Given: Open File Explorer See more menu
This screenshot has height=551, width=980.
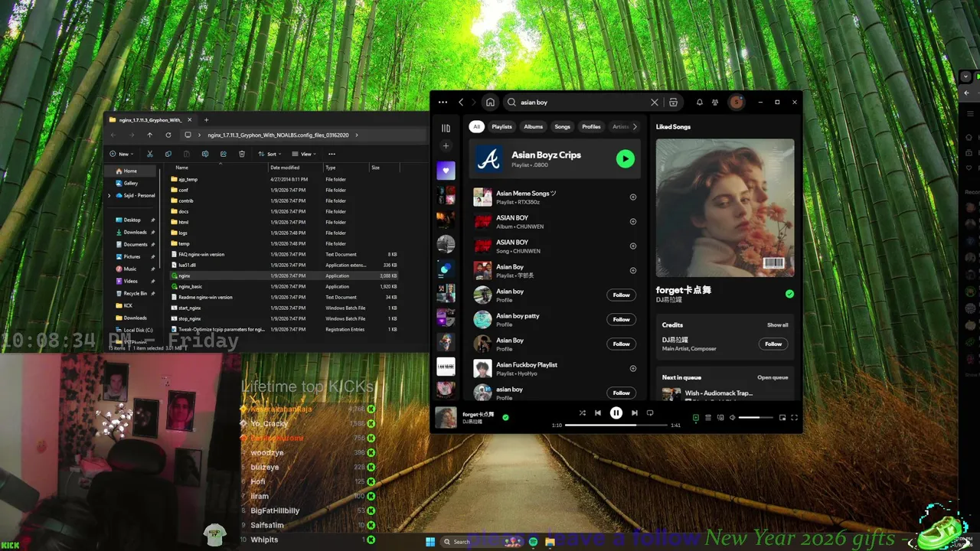Looking at the screenshot, I should click(332, 154).
